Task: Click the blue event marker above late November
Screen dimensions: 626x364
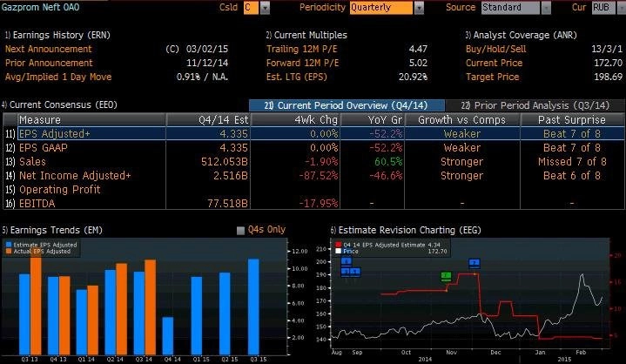Action: 475,263
